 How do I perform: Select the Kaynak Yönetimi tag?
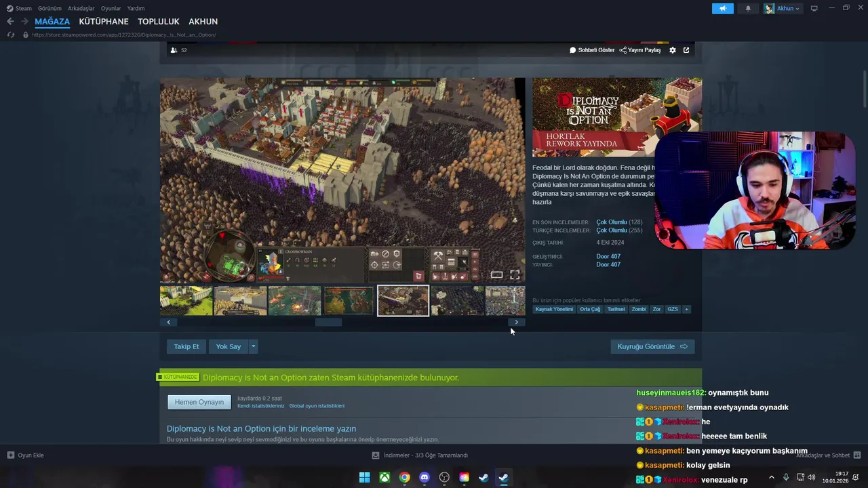pyautogui.click(x=554, y=309)
